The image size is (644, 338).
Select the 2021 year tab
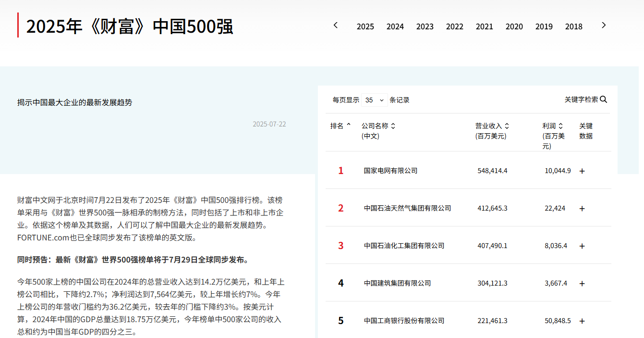485,26
